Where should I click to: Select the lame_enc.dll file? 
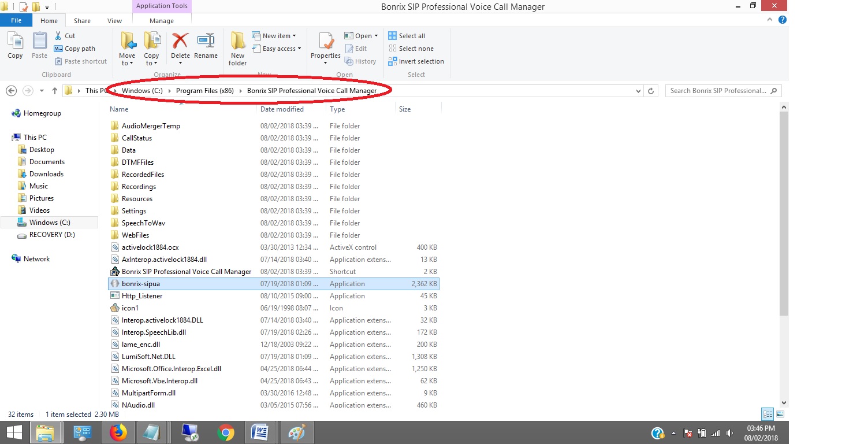point(274,345)
